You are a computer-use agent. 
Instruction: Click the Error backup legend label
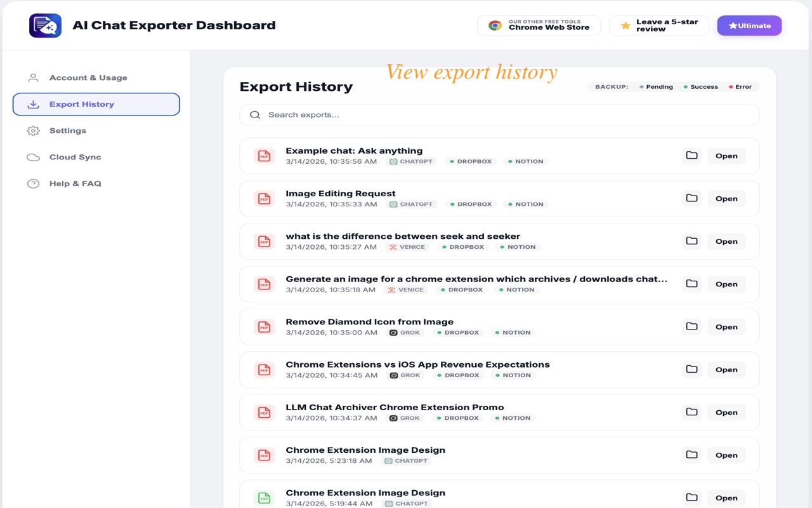[743, 87]
